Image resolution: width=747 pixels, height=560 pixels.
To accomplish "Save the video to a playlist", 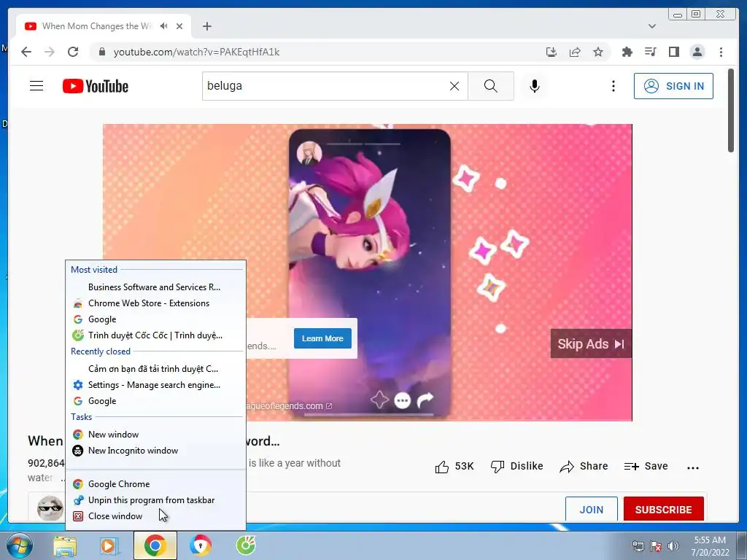I will coord(646,466).
